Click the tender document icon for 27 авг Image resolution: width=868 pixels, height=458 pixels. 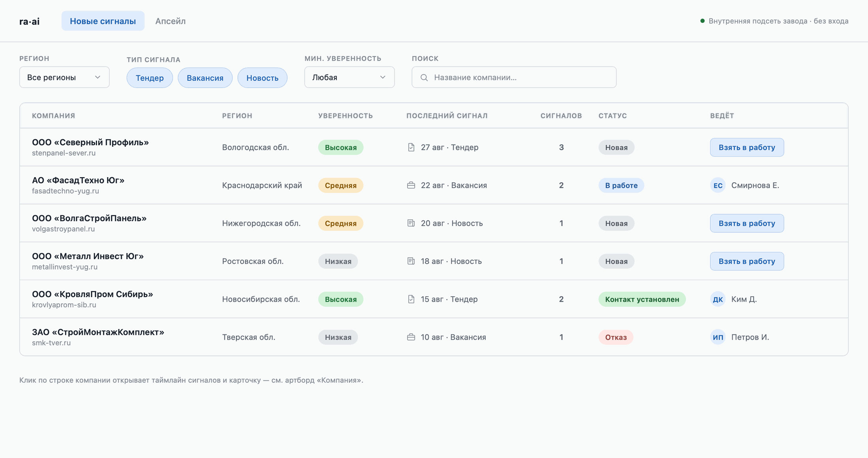(x=411, y=147)
